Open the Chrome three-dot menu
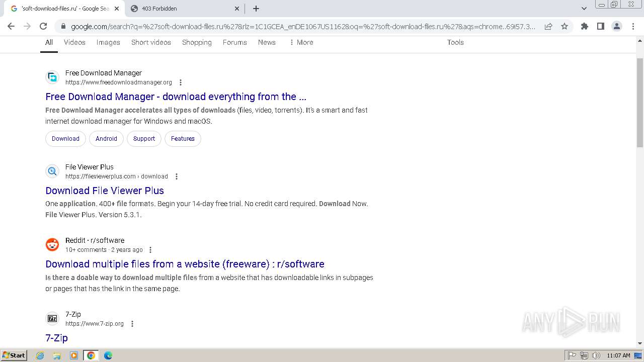The width and height of the screenshot is (644, 362). tap(632, 26)
